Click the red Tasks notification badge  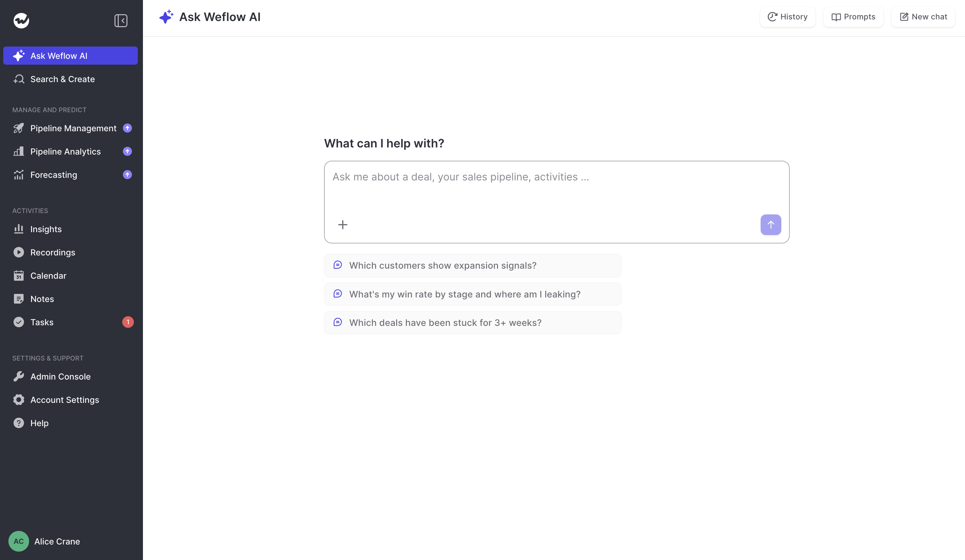[x=128, y=322]
